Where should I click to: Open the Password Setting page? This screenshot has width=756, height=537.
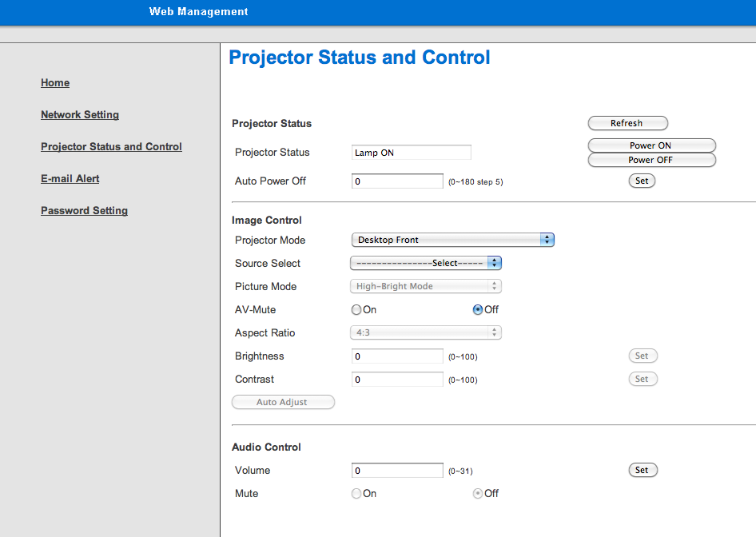point(85,211)
